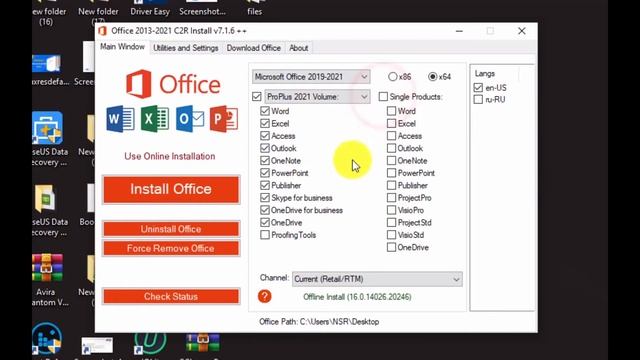Uncheck Skype for business checkbox
The width and height of the screenshot is (640, 360).
[265, 198]
